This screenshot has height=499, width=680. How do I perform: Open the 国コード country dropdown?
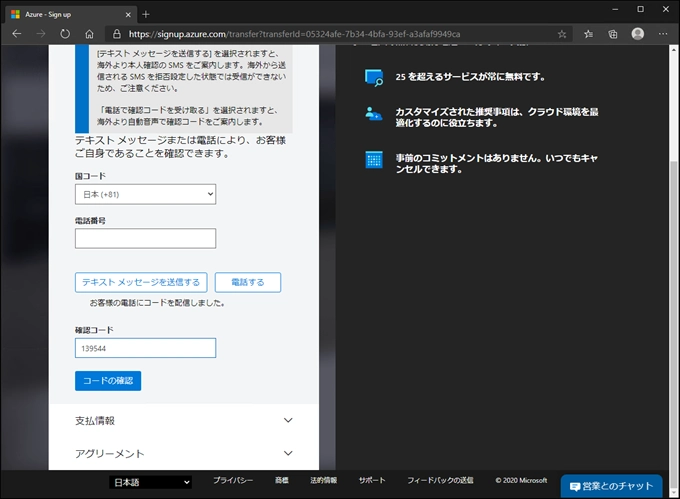tap(145, 194)
